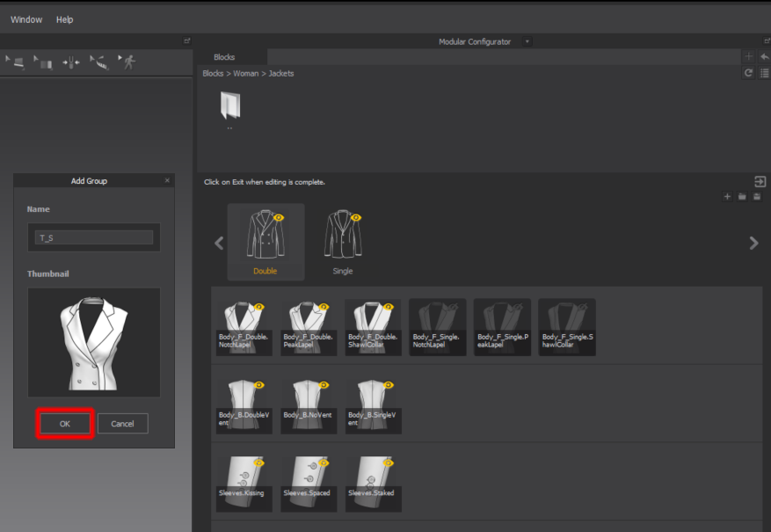Cancel the Add Group dialog
The width and height of the screenshot is (771, 532).
[x=122, y=423]
